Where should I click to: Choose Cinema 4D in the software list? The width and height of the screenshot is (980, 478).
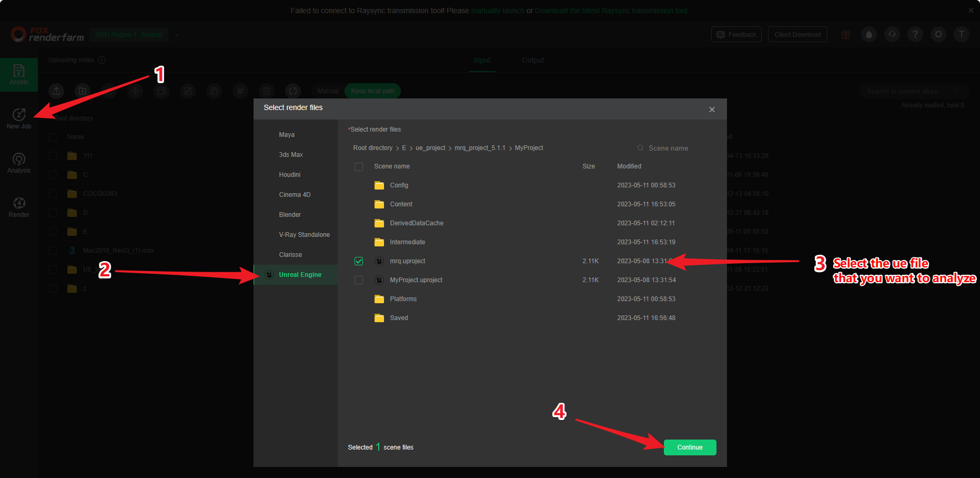coord(296,195)
